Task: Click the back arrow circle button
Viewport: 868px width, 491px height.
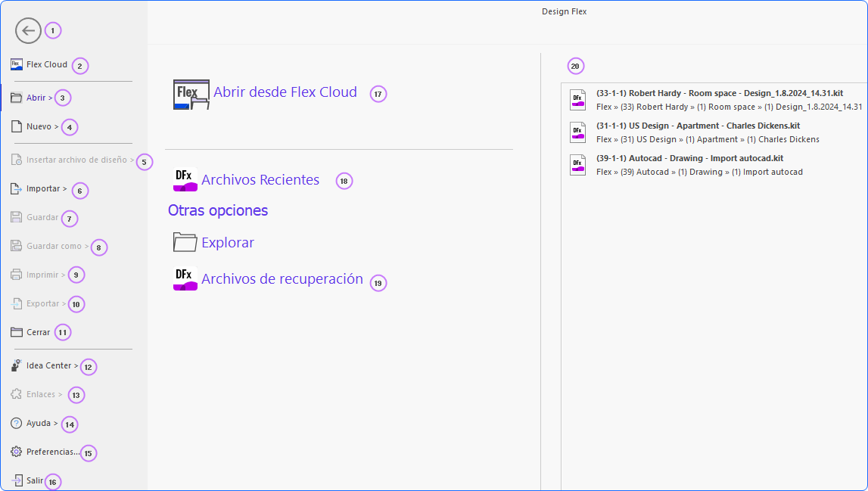Action: [28, 30]
